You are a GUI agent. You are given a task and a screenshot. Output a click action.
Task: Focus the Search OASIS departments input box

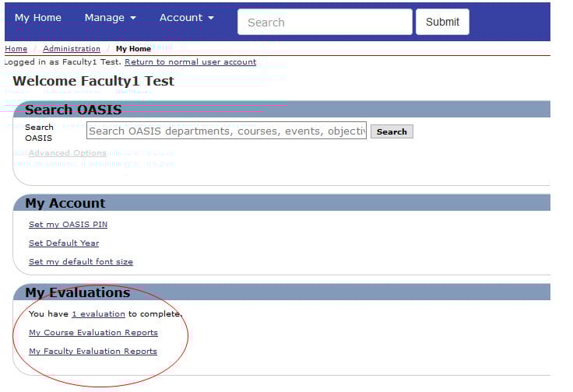point(226,131)
